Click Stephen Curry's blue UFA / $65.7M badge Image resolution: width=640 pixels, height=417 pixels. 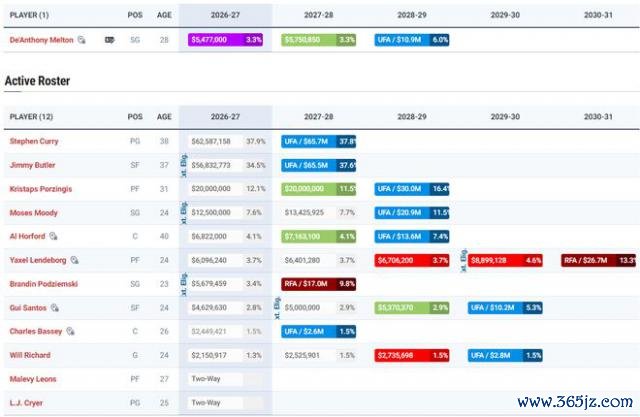coord(318,141)
